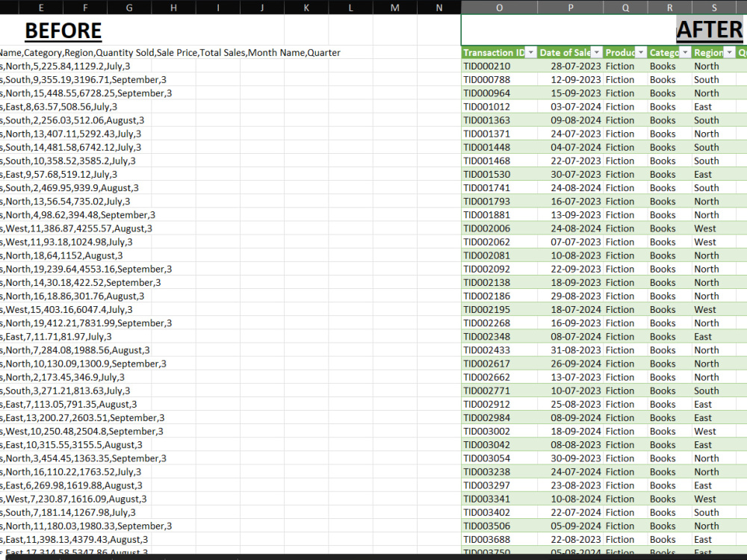Click the Date of Sale header cell
This screenshot has height=560, width=747.
click(570, 53)
